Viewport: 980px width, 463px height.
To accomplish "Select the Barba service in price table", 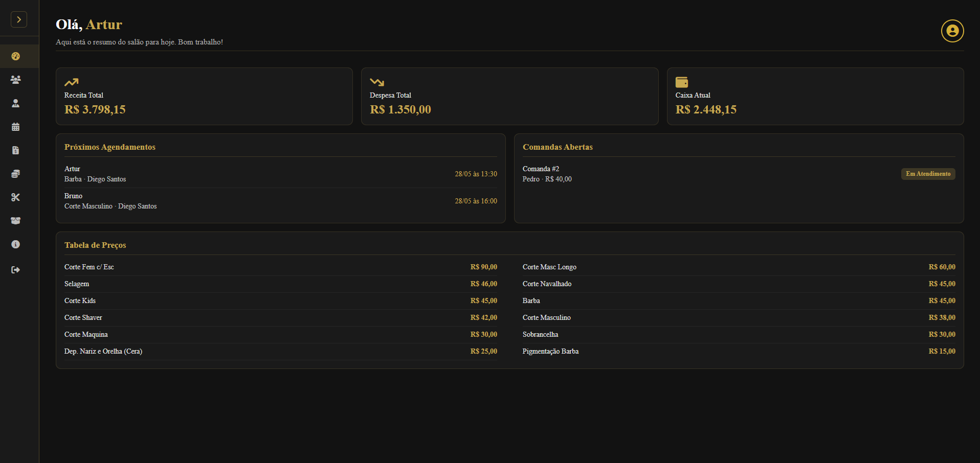I will coord(739,300).
